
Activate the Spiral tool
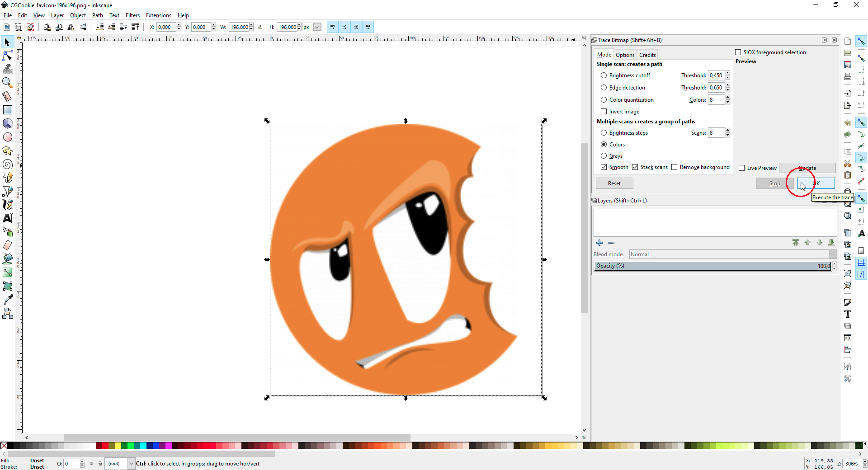pyautogui.click(x=7, y=164)
